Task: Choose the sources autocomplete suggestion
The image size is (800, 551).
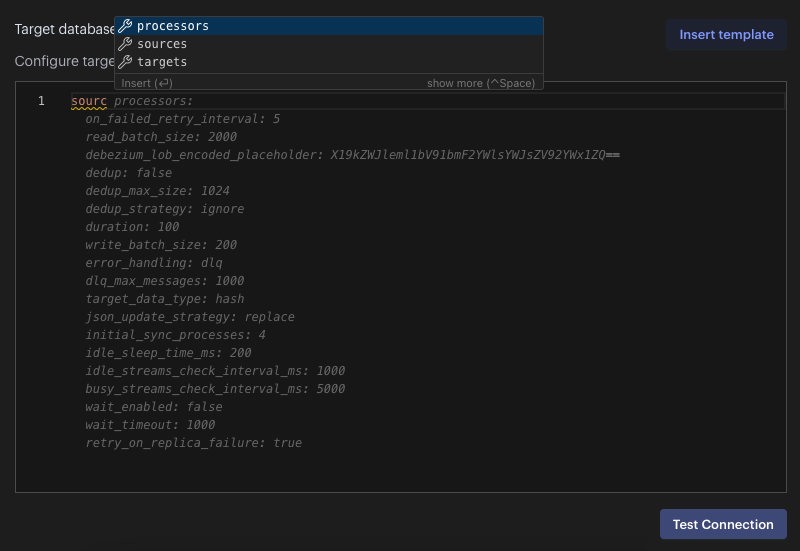Action: [162, 44]
